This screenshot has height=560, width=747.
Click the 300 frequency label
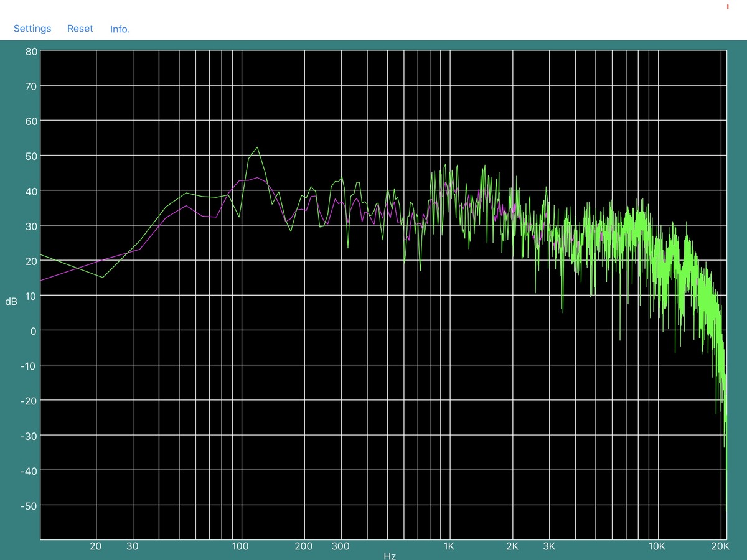click(340, 546)
